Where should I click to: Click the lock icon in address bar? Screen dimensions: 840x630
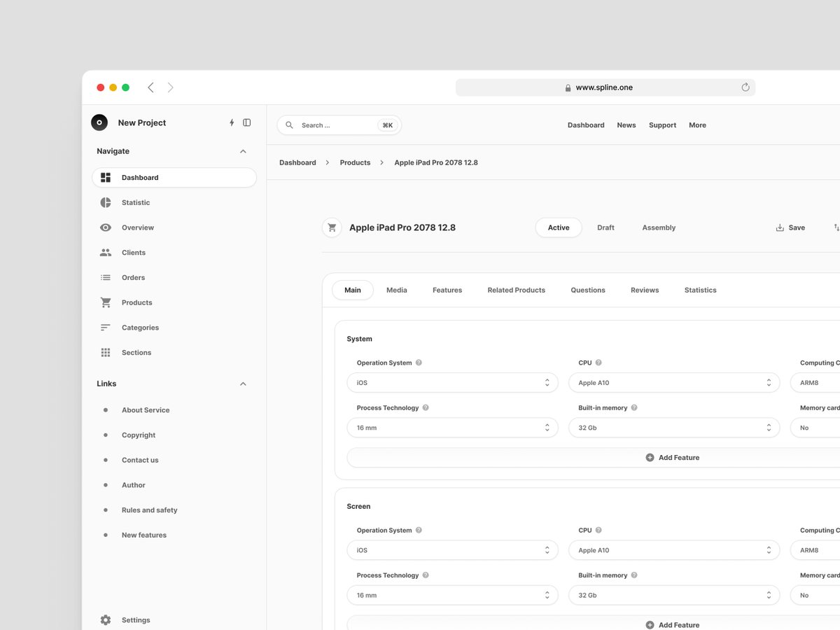tap(568, 88)
